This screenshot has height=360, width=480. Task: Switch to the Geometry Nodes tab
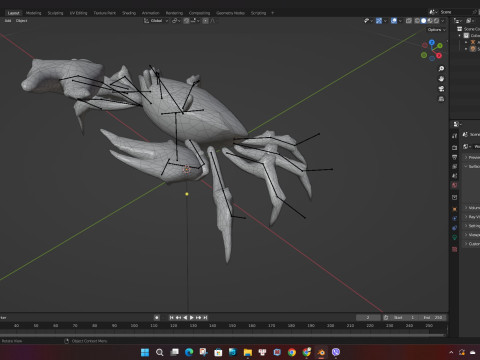tap(230, 13)
